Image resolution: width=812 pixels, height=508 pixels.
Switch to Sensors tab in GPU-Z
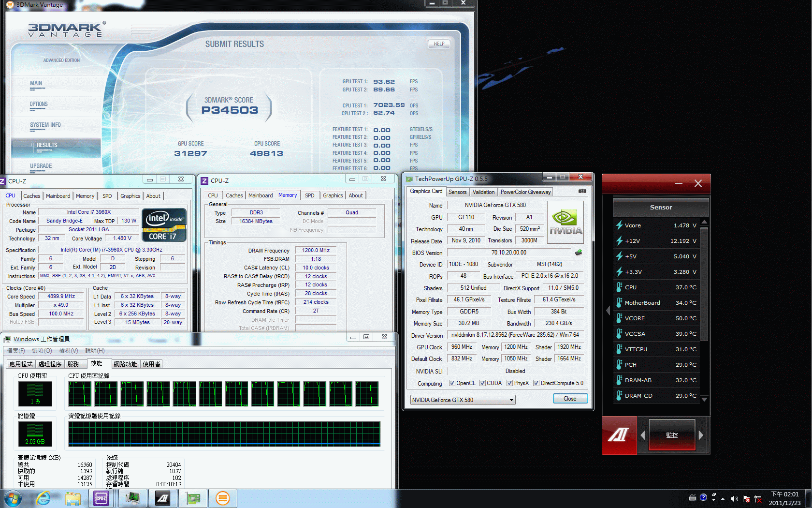coord(457,192)
